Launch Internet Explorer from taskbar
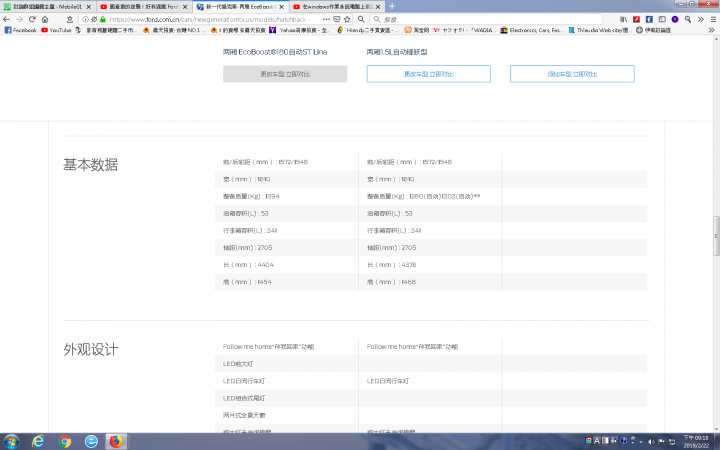The width and height of the screenshot is (720, 450). 38,442
